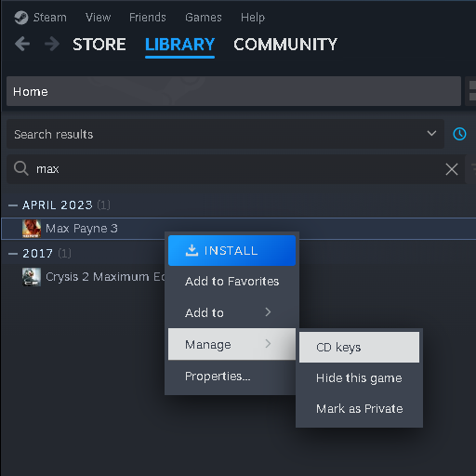Select Max Payne 3 in the list

click(239, 229)
